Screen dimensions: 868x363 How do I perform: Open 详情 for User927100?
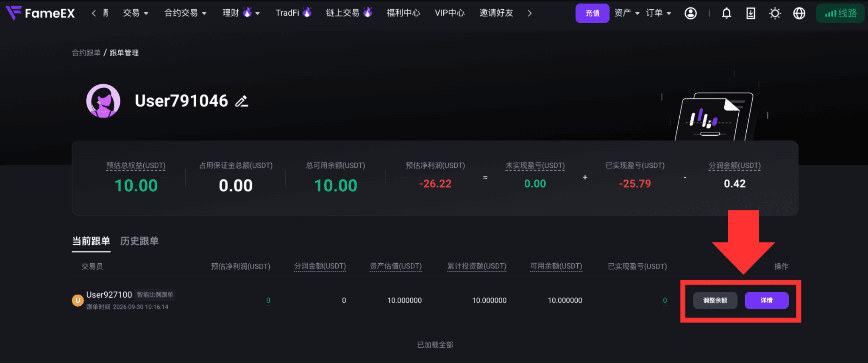coord(766,300)
